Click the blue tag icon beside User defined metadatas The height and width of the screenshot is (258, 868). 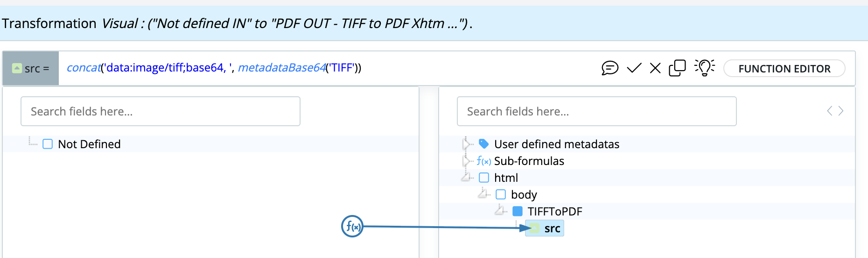click(x=484, y=144)
